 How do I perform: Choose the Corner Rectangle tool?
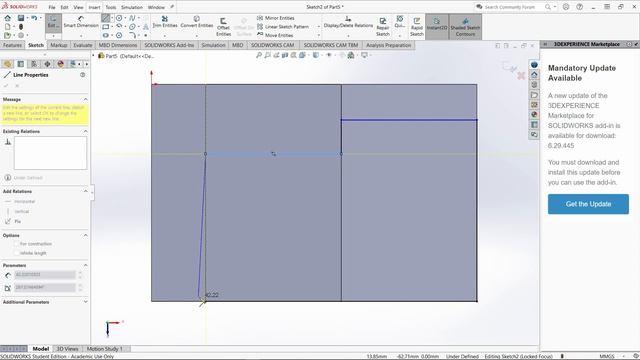[x=106, y=27]
